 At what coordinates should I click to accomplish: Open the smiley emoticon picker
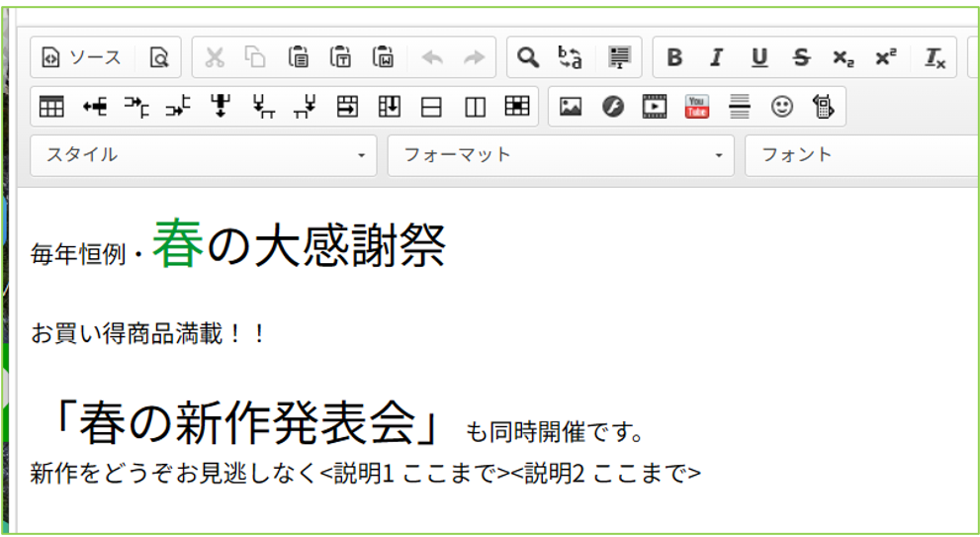point(781,107)
